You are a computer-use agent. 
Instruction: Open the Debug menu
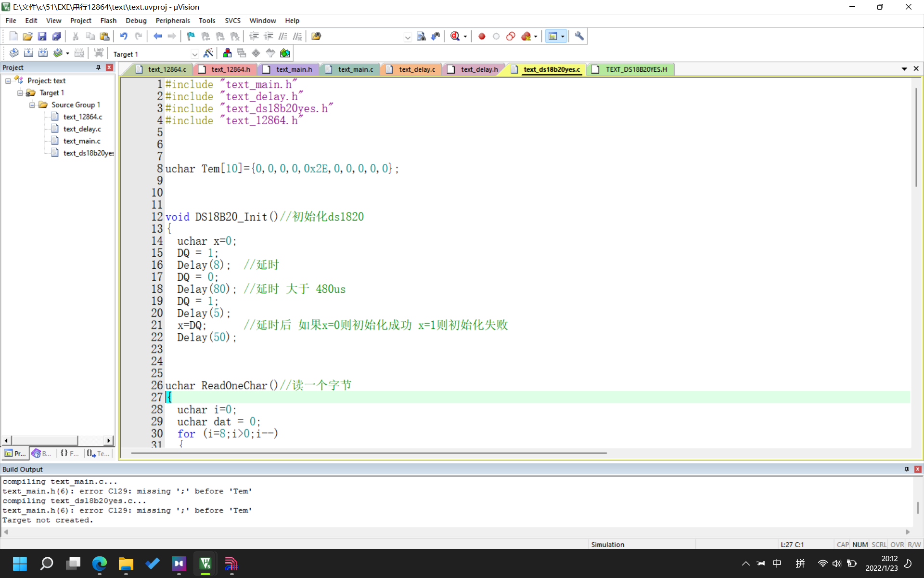tap(136, 21)
